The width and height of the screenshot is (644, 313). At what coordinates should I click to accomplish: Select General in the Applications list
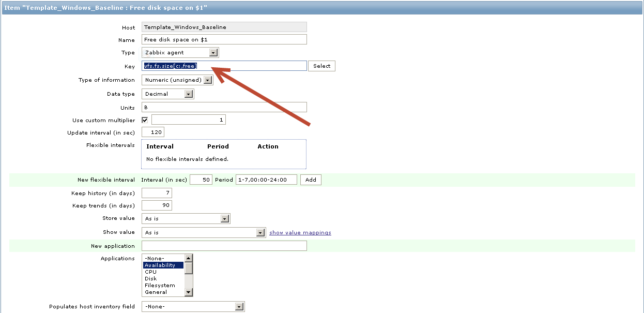[163, 292]
